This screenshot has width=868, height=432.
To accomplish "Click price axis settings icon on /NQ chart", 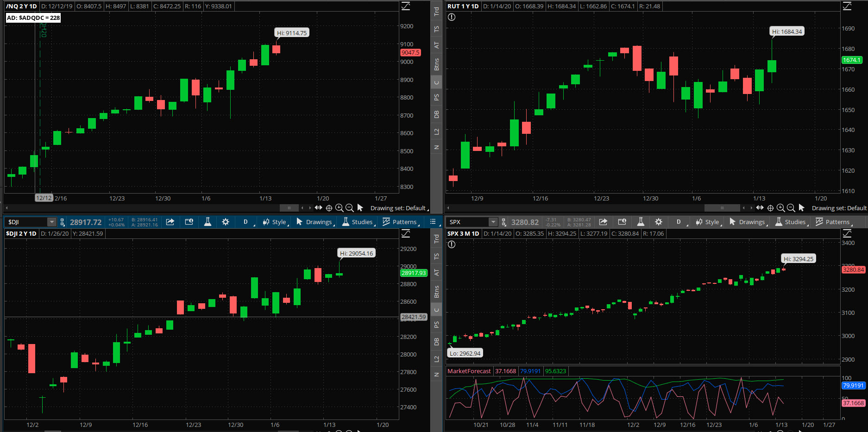I will click(x=406, y=6).
